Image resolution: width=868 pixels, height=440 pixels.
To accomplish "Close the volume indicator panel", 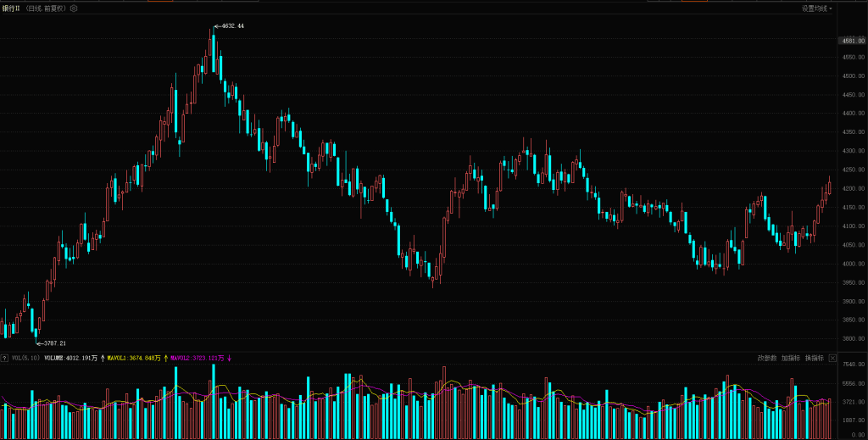I will click(832, 359).
